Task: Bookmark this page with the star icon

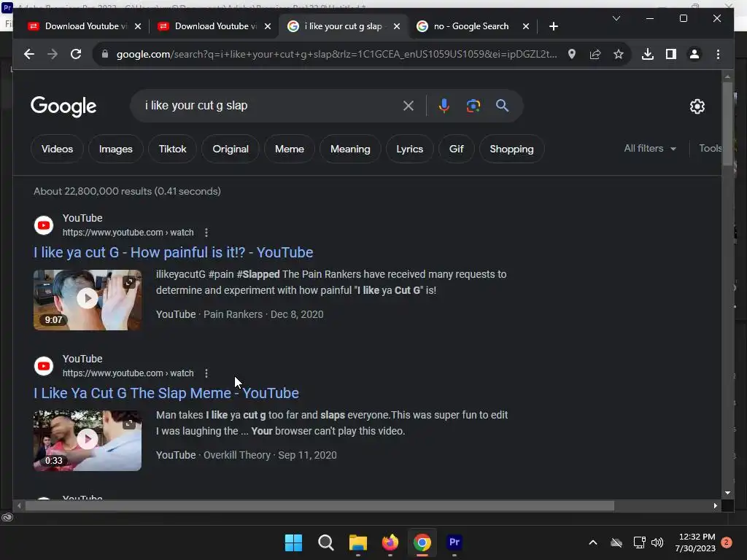Action: tap(619, 54)
